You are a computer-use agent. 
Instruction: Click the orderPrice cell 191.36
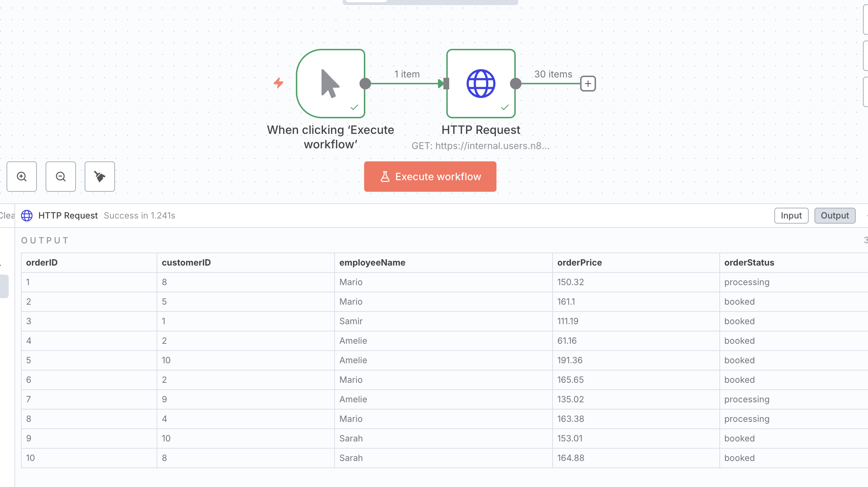coord(636,360)
